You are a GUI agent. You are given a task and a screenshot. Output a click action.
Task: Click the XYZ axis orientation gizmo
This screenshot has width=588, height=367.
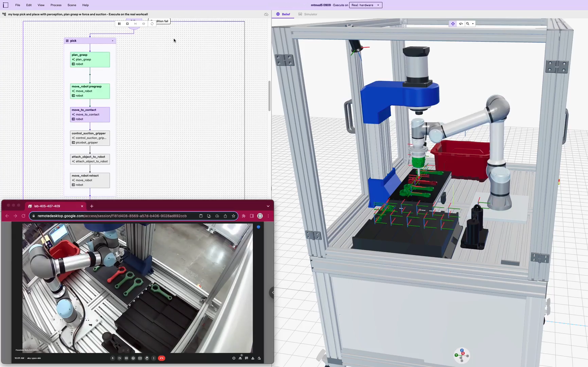point(462,355)
